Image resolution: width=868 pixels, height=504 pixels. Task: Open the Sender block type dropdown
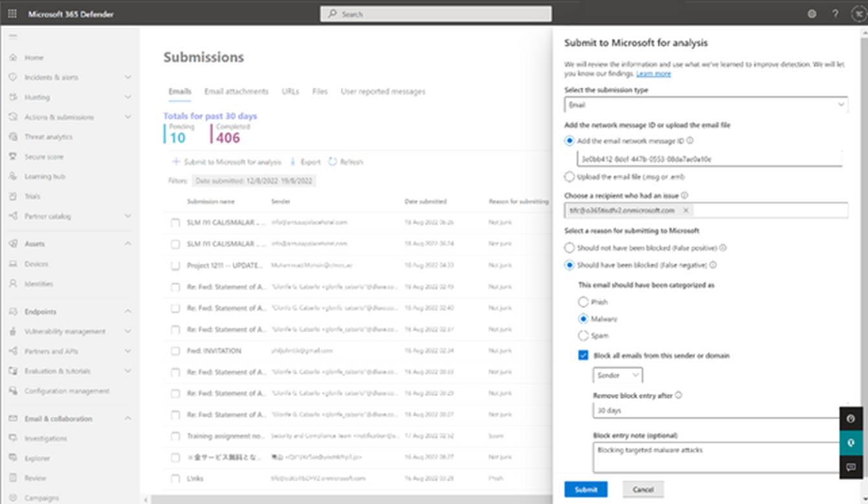[x=617, y=375]
